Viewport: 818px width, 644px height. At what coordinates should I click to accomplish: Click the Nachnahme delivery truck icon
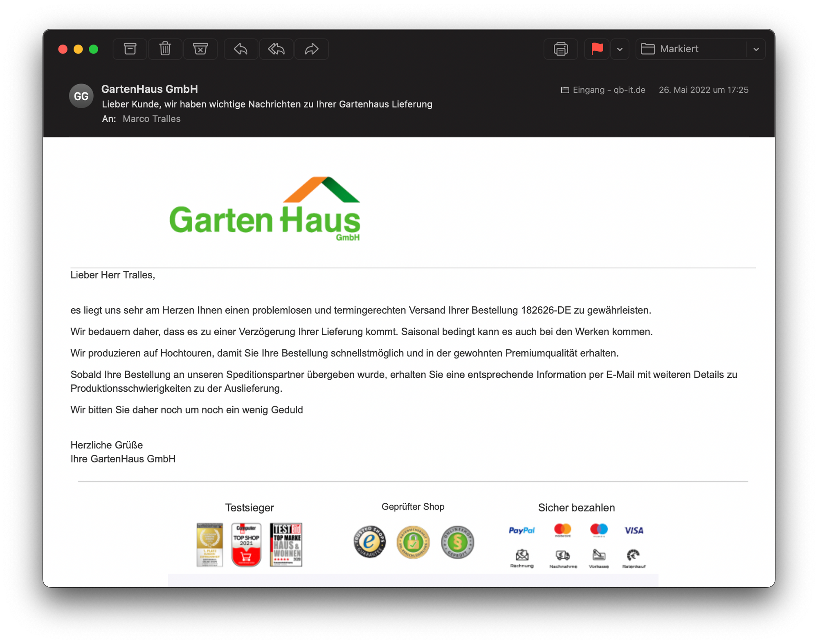(563, 559)
